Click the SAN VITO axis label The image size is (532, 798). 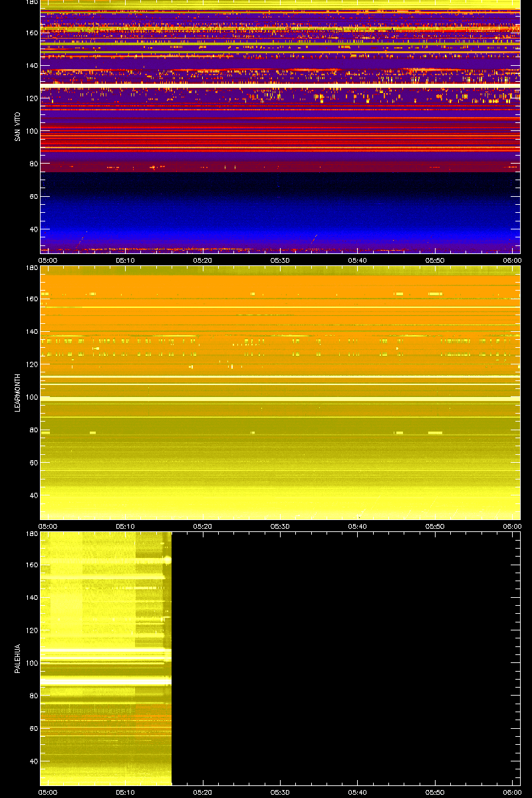[17, 127]
